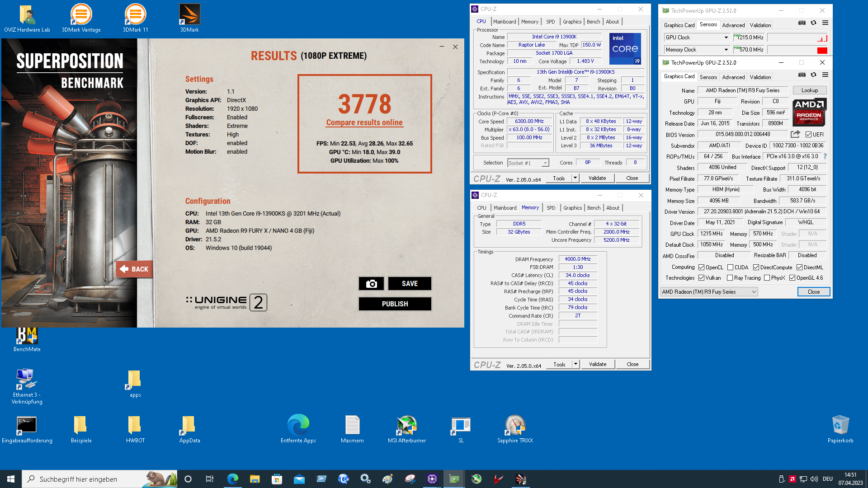The width and height of the screenshot is (868, 488).
Task: Click Validate button in CPU-Z CPU window
Action: pyautogui.click(x=597, y=178)
